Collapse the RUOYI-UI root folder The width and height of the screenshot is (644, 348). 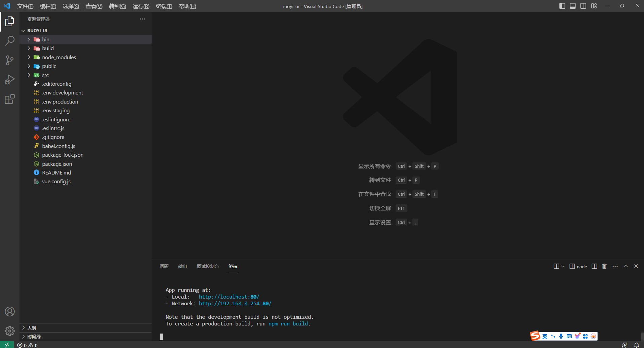click(x=86, y=31)
